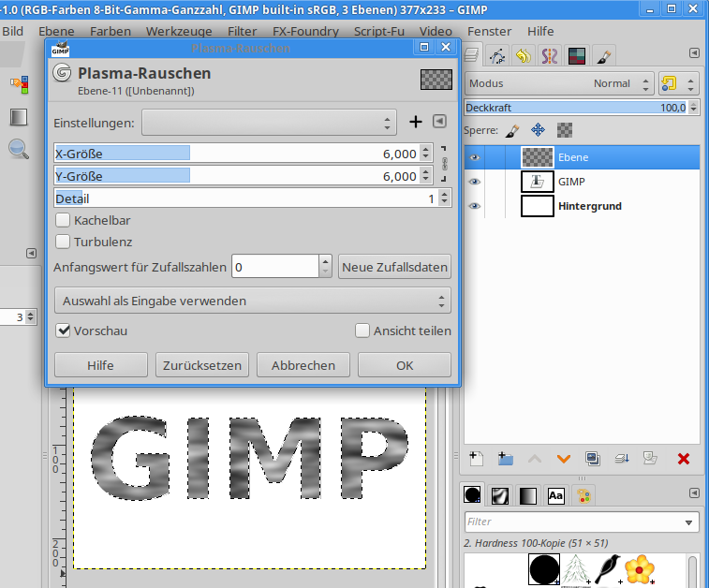Open the FX-Foundry menu

click(305, 31)
